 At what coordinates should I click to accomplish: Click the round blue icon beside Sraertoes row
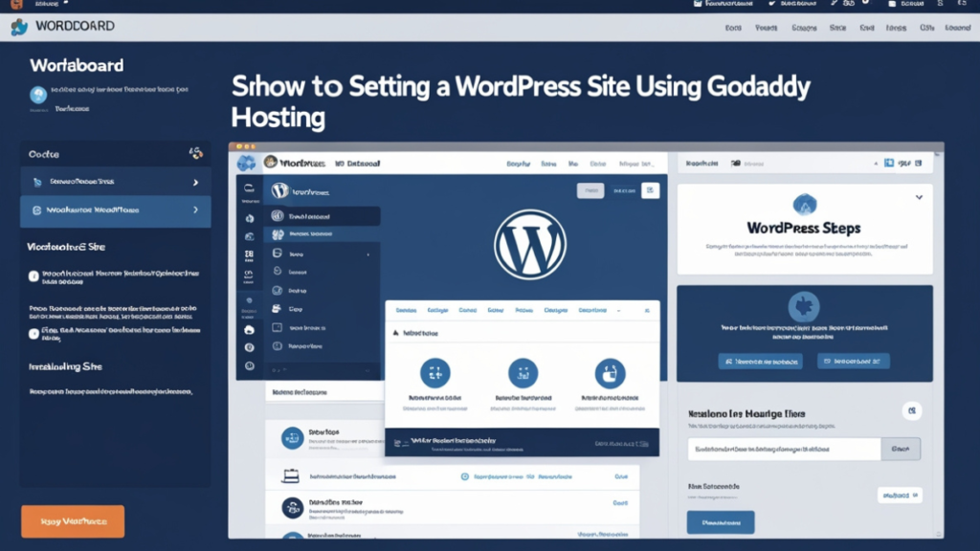[292, 438]
